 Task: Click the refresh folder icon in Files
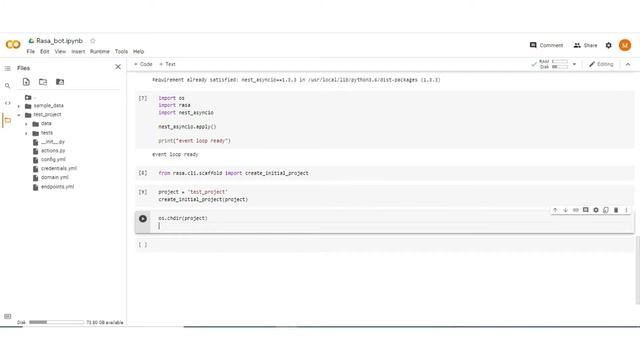coord(43,82)
